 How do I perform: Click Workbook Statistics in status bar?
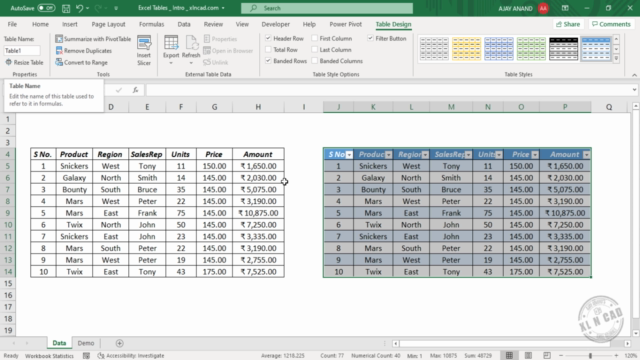pyautogui.click(x=49, y=356)
